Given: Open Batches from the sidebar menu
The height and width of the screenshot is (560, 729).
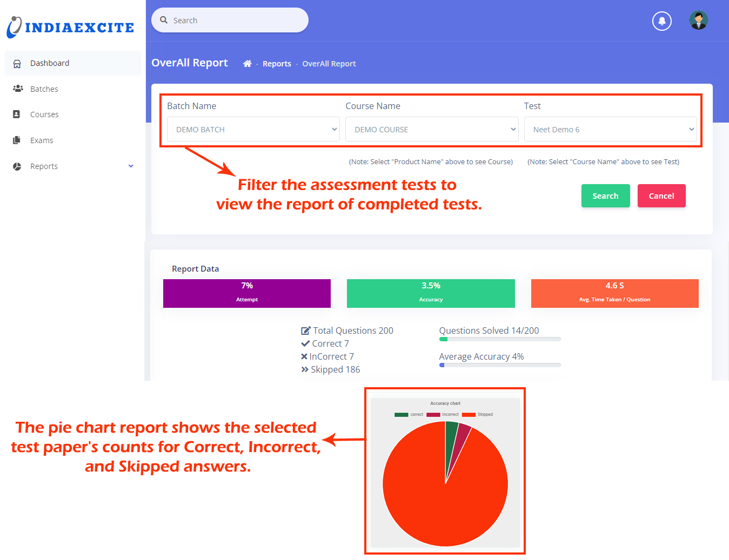Looking at the screenshot, I should click(x=44, y=89).
